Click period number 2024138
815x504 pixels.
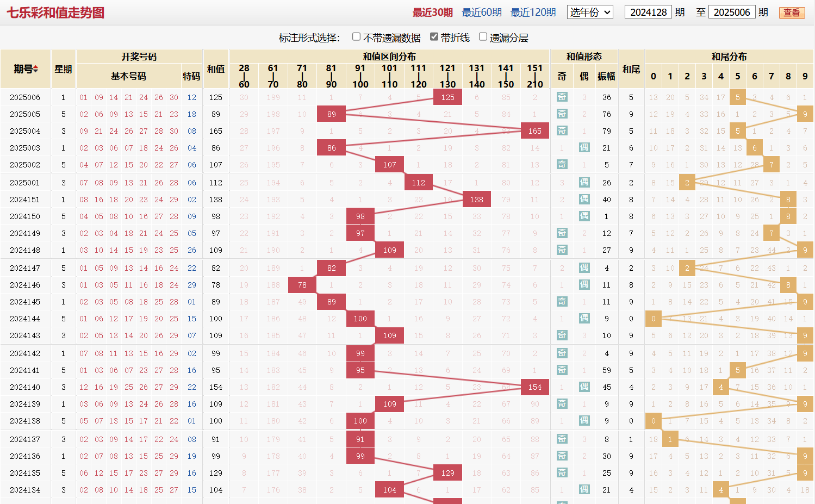coord(25,421)
